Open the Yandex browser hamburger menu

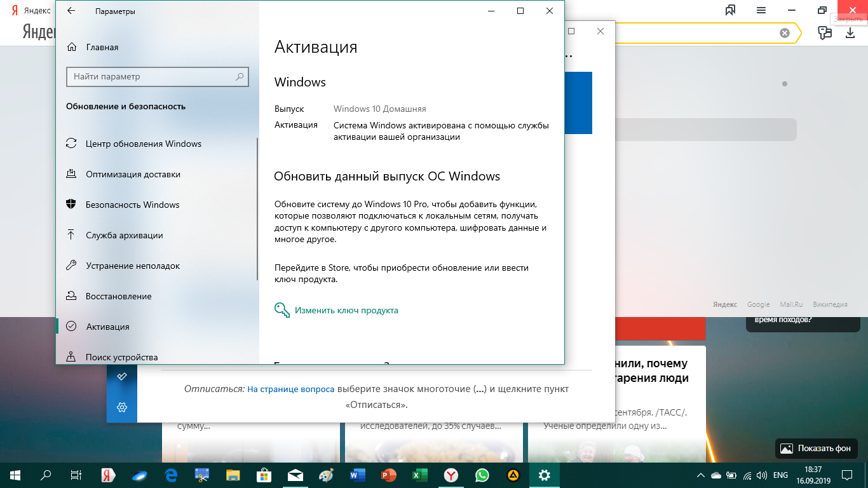click(761, 10)
